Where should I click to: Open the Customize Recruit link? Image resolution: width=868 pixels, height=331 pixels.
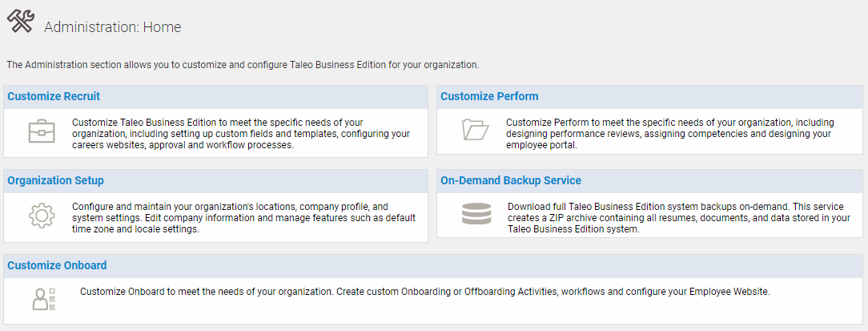tap(54, 96)
